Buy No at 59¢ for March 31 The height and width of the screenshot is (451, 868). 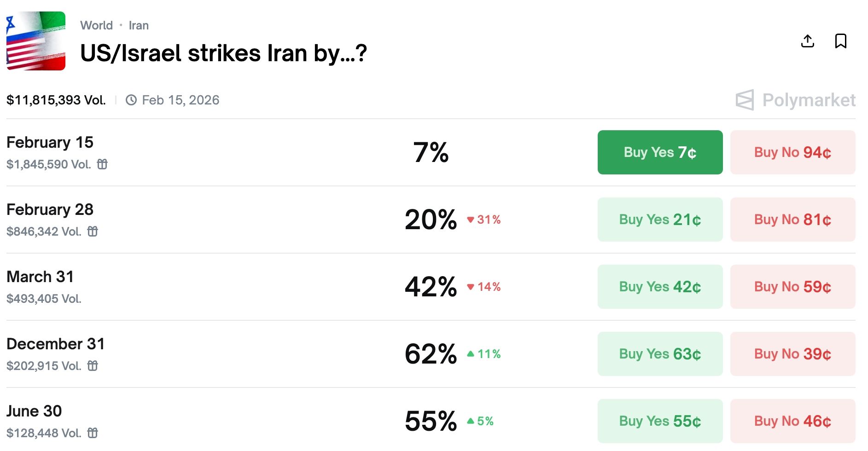tap(792, 286)
